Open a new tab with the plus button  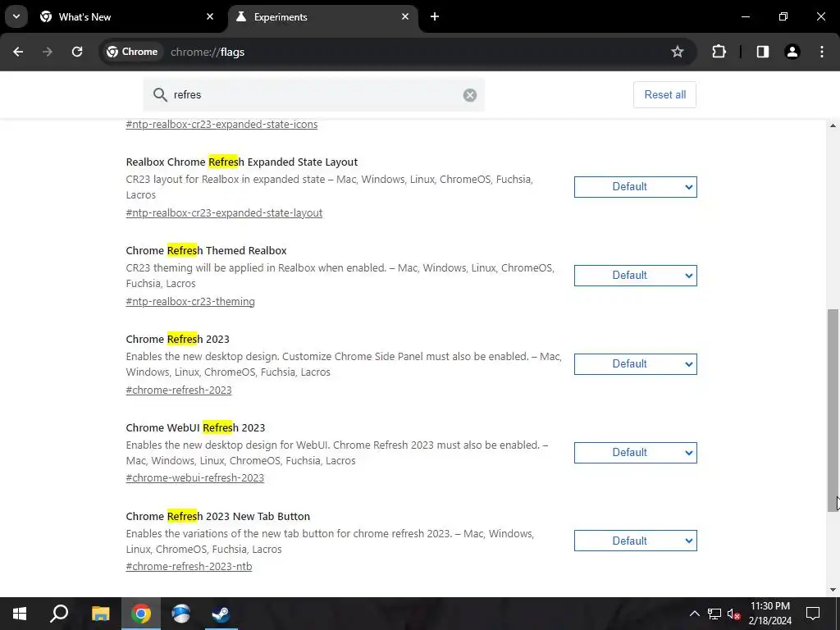coord(435,16)
